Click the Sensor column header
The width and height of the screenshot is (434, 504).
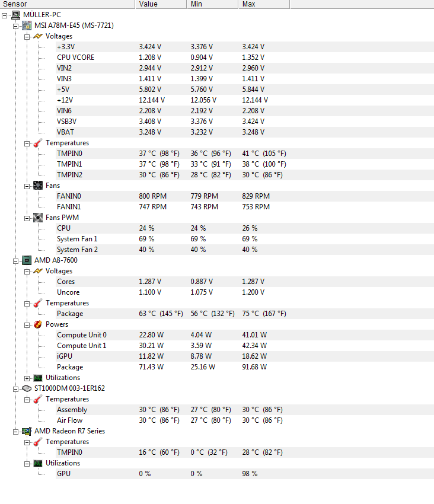[68, 4]
